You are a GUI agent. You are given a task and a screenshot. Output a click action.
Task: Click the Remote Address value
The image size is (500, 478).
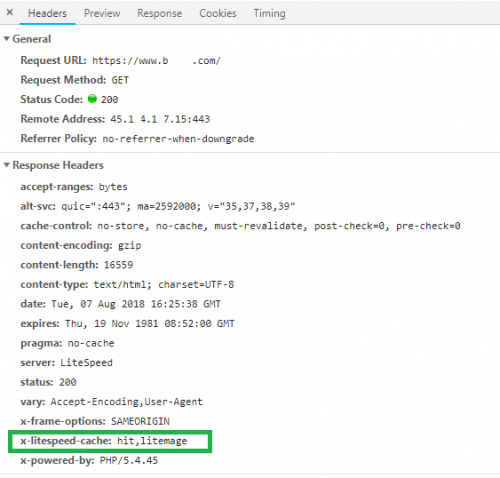point(160,119)
